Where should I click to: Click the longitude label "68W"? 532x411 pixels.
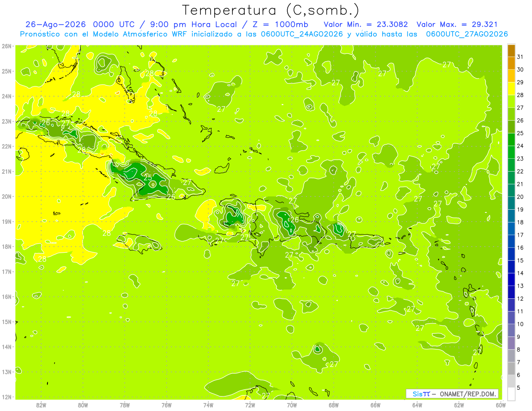[333, 405]
